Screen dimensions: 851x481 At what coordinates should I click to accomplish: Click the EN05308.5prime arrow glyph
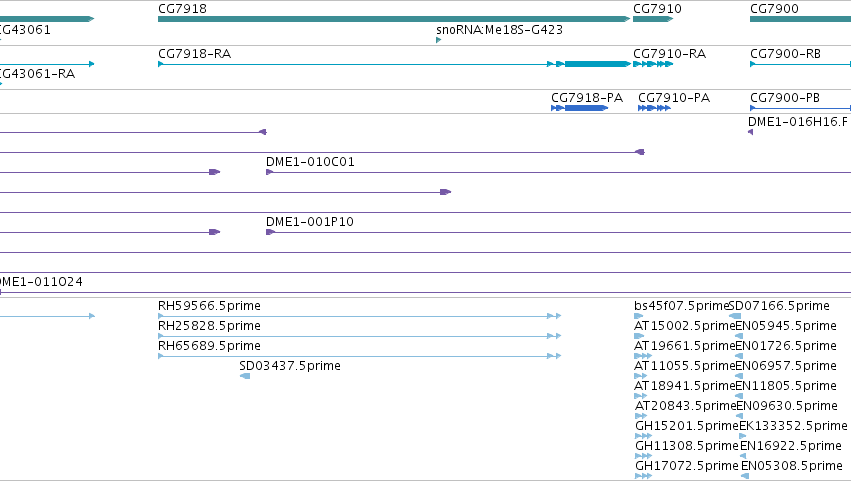[x=745, y=476]
